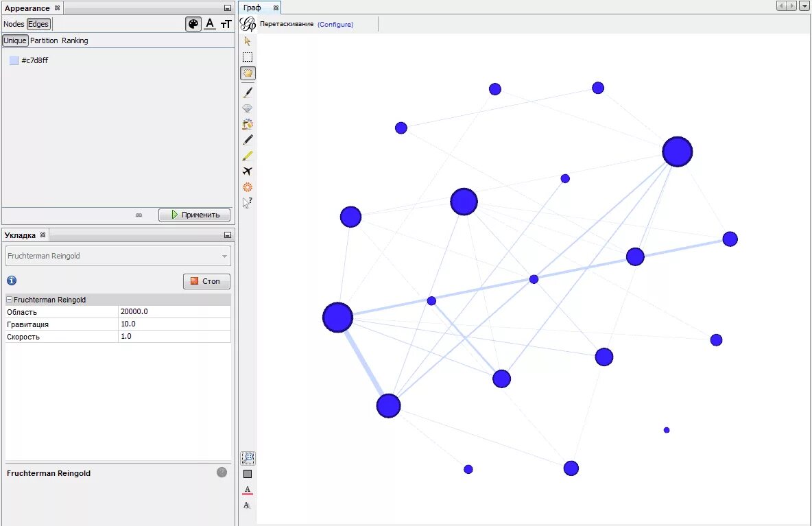Open the #c7d8ff edge color swatch

[x=14, y=60]
